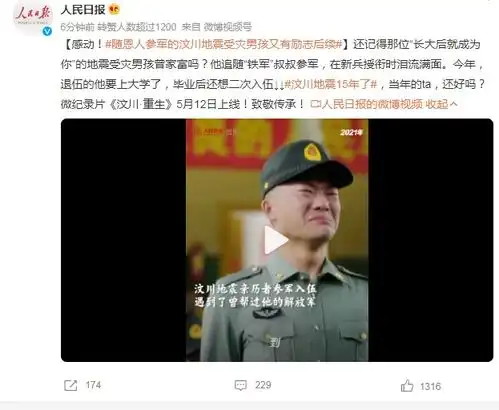Image resolution: width=499 pixels, height=410 pixels.
Task: Click the 转赞人数超过1200 label
Action: pos(137,27)
